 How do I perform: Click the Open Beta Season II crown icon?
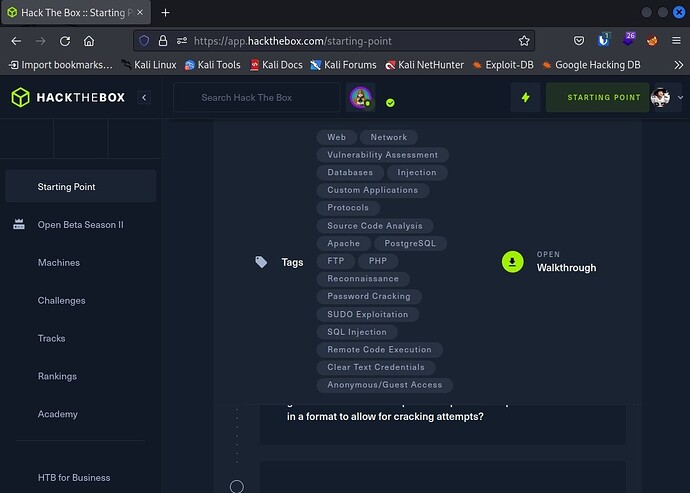tap(19, 224)
